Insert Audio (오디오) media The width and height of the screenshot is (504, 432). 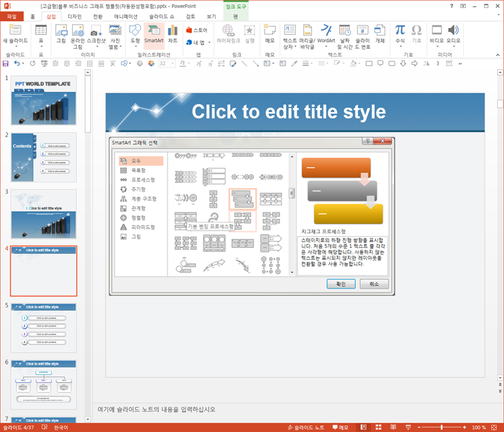click(453, 30)
